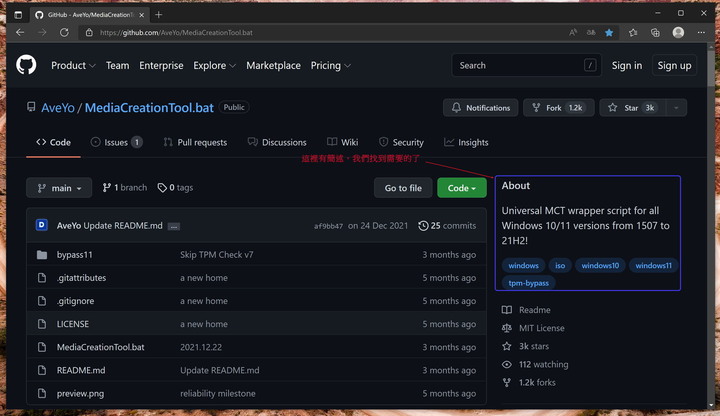Click the Go to file button

tap(403, 188)
